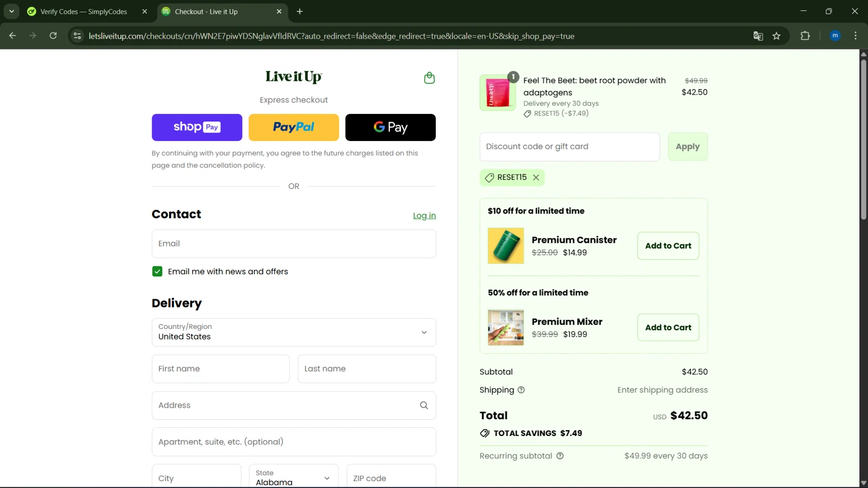Open the shopping bag cart icon
The height and width of the screenshot is (488, 868).
coord(429,77)
